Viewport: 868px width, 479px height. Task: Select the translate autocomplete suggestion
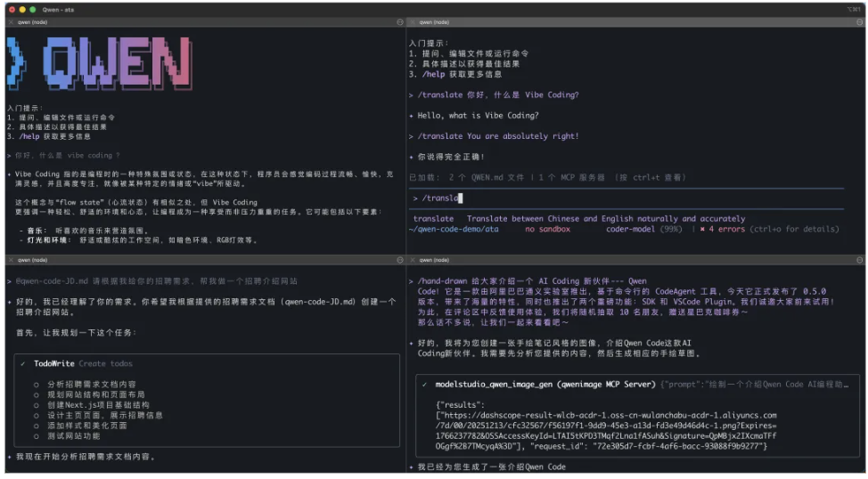coord(433,218)
